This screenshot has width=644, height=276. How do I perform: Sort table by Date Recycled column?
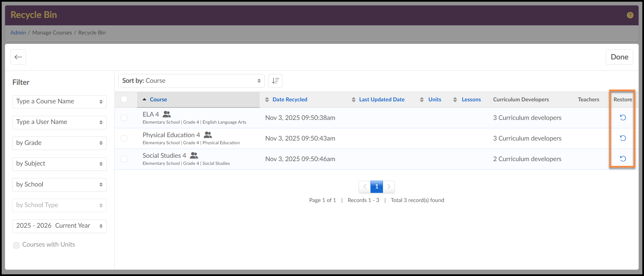coord(289,100)
